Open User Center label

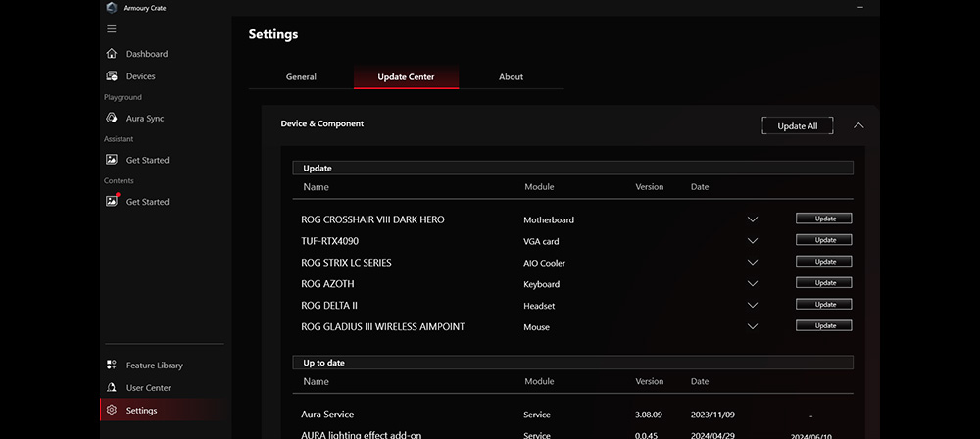pyautogui.click(x=148, y=388)
